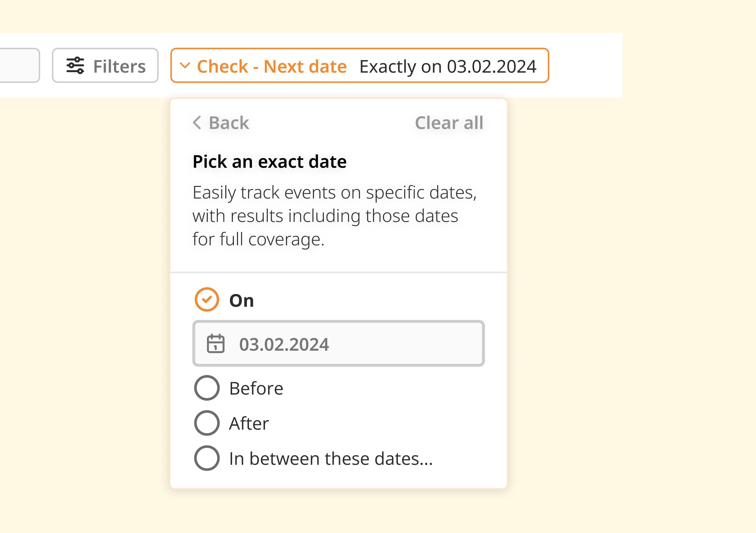This screenshot has height=533, width=756.
Task: Click the Before label text
Action: click(256, 388)
